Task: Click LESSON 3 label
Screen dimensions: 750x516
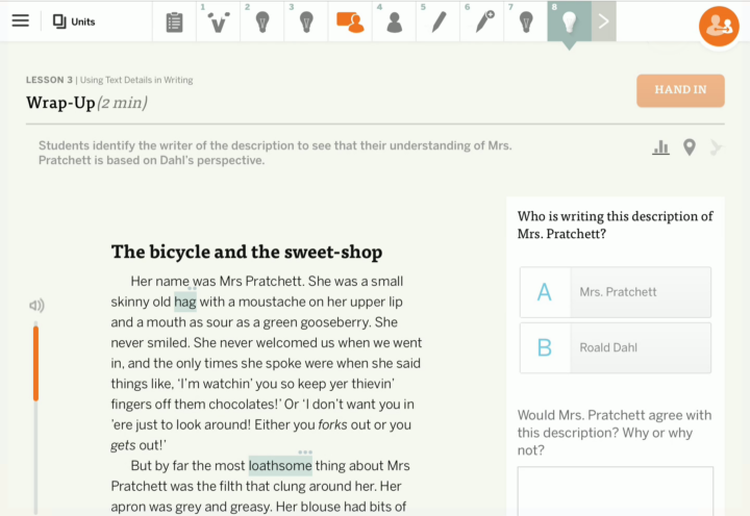Action: pos(49,80)
